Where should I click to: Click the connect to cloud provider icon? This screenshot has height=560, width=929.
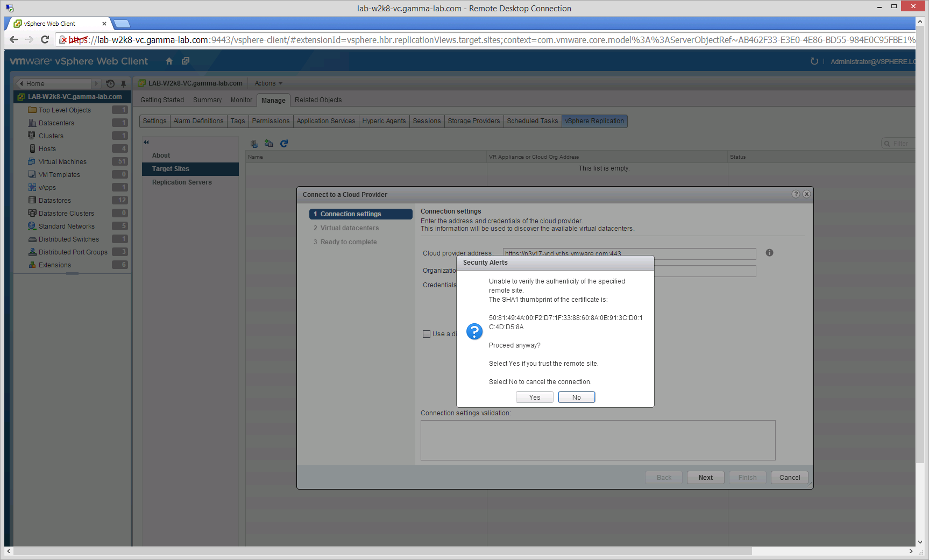(269, 144)
